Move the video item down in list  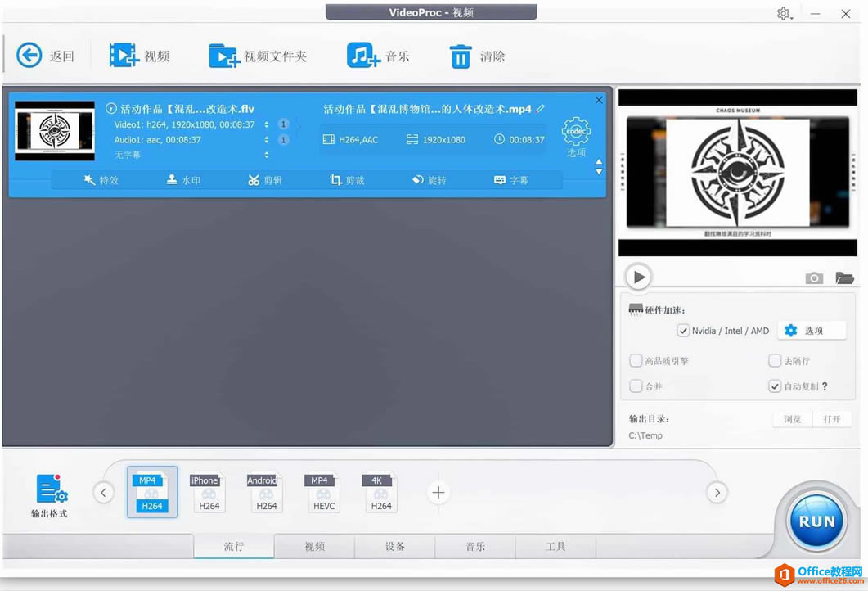pos(598,172)
